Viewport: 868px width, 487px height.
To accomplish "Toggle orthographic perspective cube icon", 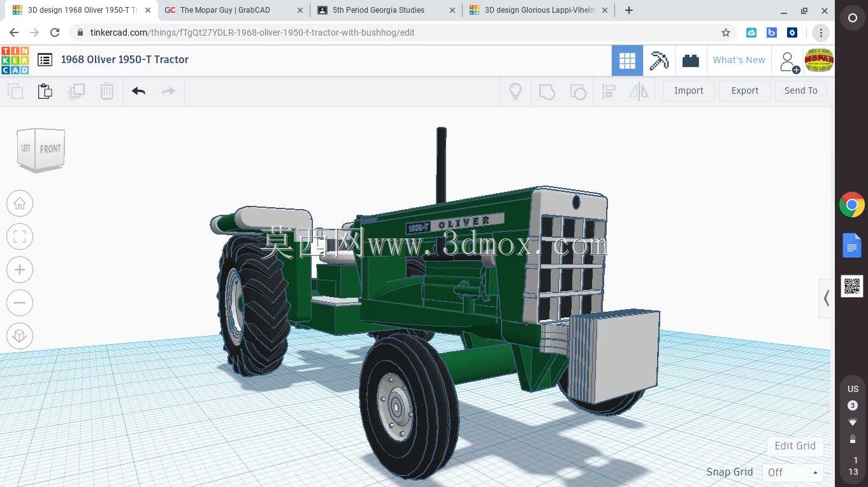I will coord(20,336).
